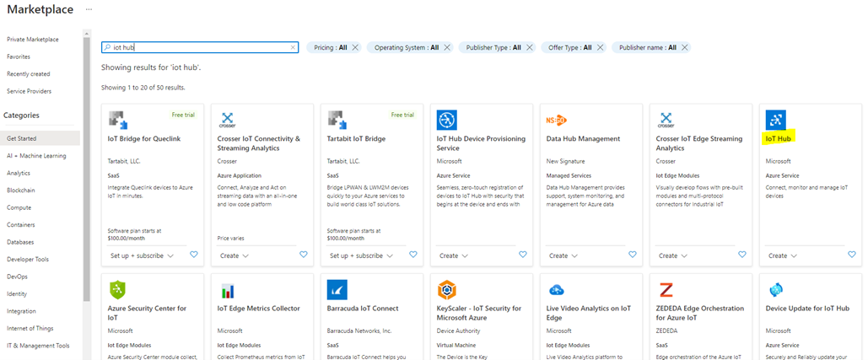Select Developer Tools category
The width and height of the screenshot is (868, 360).
(28, 260)
